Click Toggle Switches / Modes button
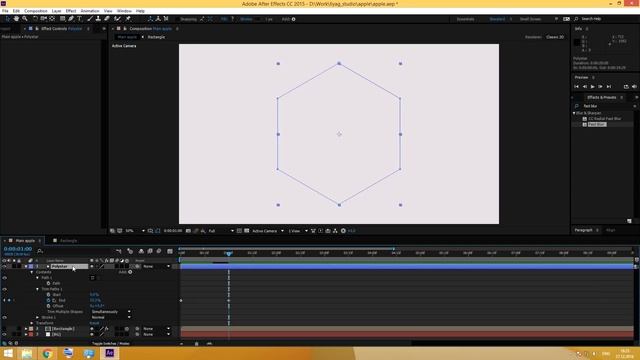This screenshot has height=360, width=640. coord(111,344)
